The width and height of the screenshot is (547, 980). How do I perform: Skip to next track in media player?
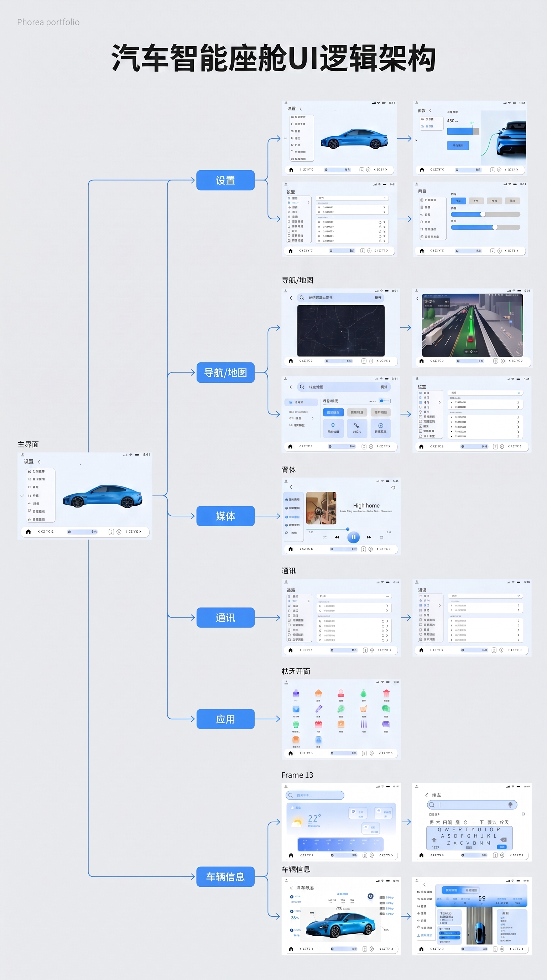click(x=369, y=537)
